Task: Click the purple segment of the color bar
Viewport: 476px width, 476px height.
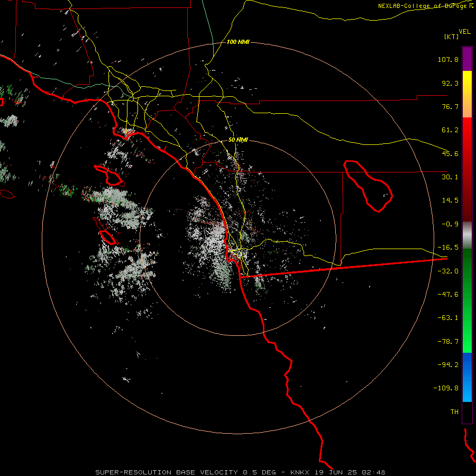Action: point(467,59)
